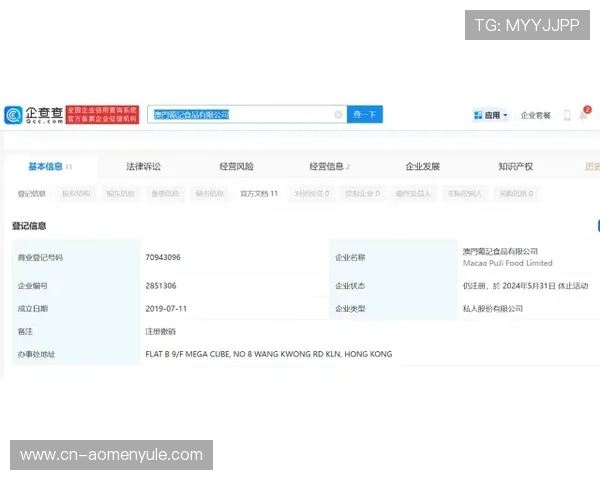Click the 登记信息 section heading
Viewport: 600px width, 480px height.
pyautogui.click(x=29, y=226)
